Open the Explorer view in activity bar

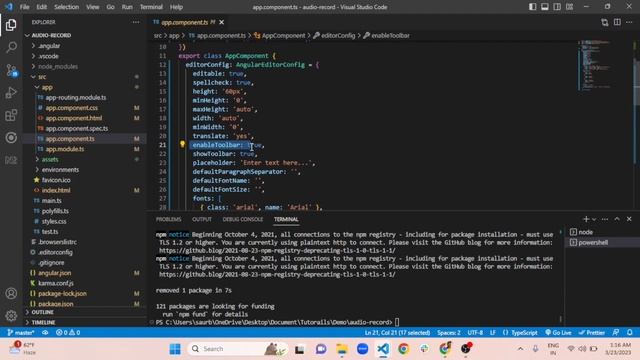11,25
